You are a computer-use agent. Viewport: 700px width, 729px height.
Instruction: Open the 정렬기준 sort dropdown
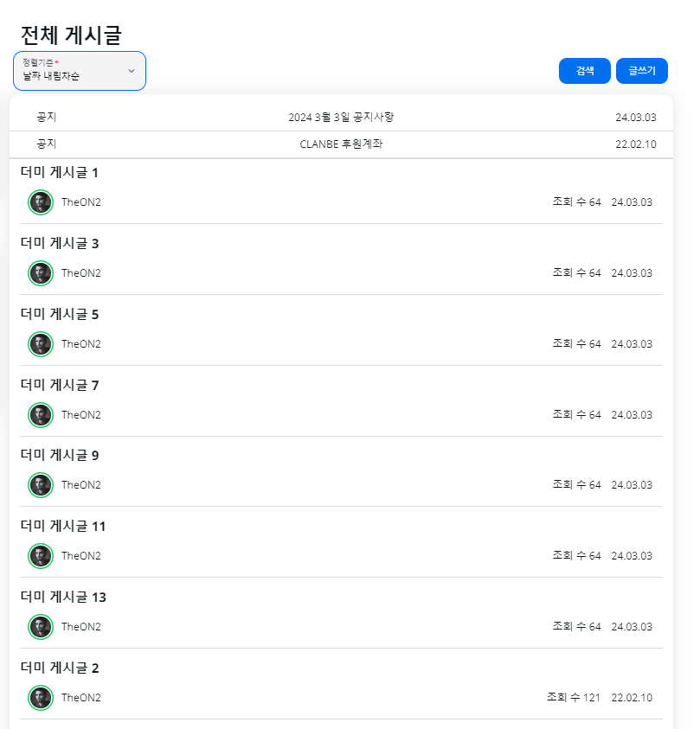pos(80,71)
